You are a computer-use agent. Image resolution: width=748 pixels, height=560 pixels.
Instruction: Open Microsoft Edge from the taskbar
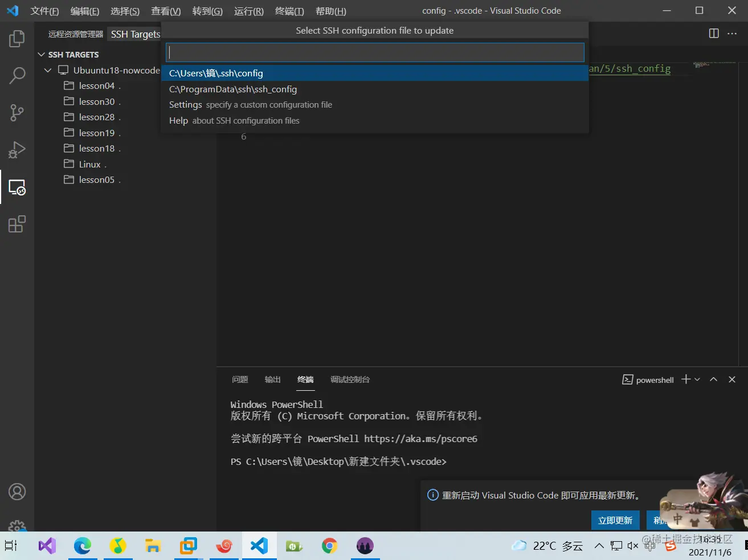pyautogui.click(x=83, y=546)
